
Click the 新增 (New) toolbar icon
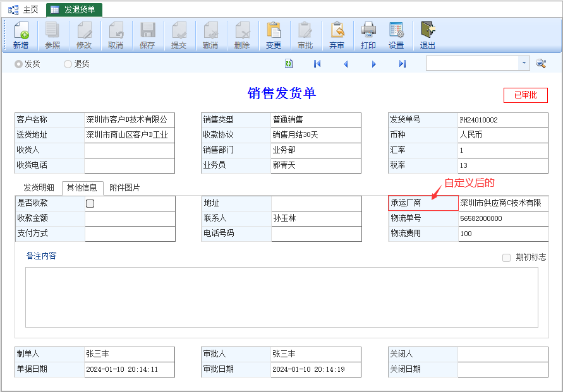click(x=21, y=30)
